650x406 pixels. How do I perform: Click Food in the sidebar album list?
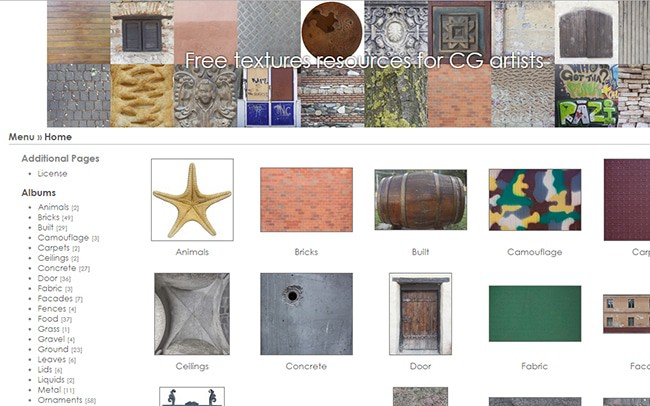click(x=48, y=319)
